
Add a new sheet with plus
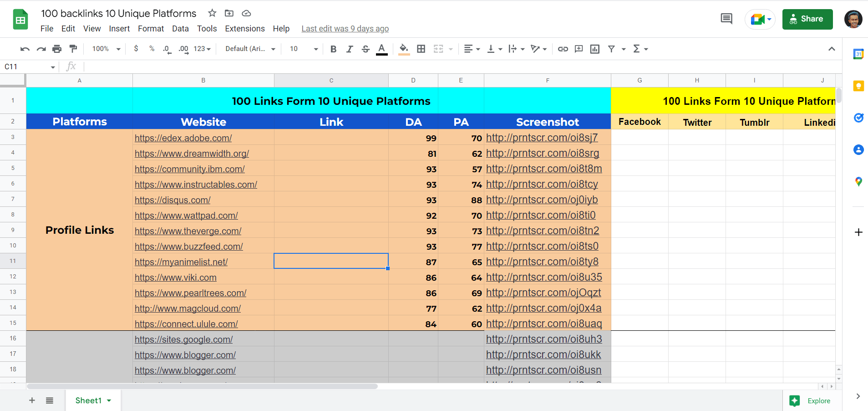(x=32, y=401)
